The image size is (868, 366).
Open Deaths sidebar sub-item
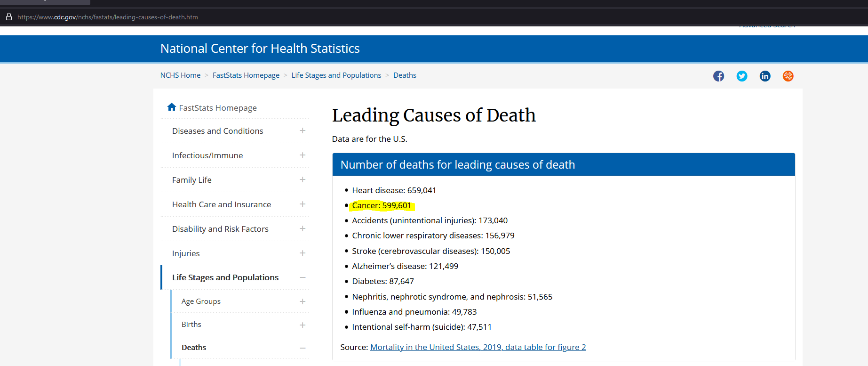(x=194, y=348)
